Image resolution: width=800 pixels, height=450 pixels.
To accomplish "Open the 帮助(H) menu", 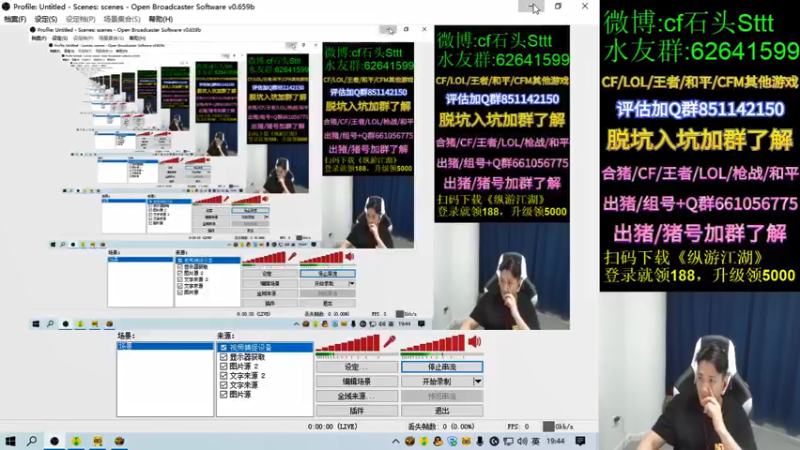I will pos(160,19).
